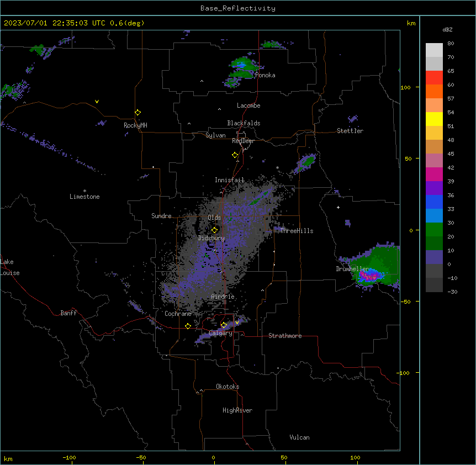The image size is (476, 465).
Task: Click the Blackfalds city label
Action: 244,123
